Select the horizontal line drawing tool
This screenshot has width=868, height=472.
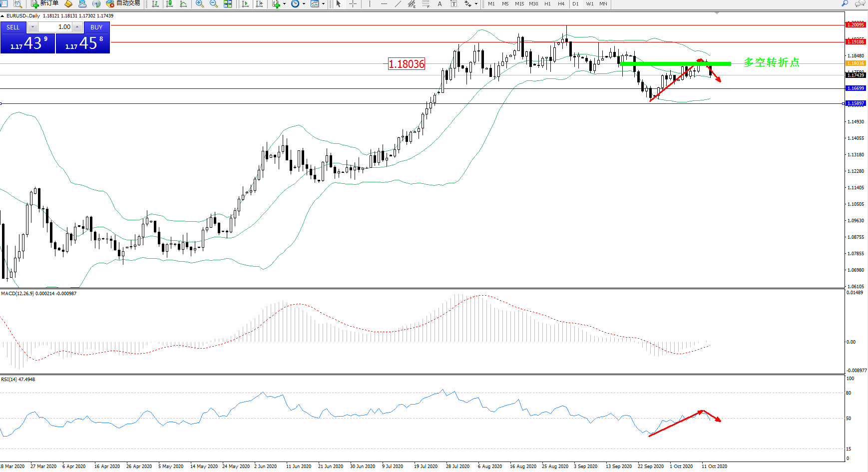(384, 4)
